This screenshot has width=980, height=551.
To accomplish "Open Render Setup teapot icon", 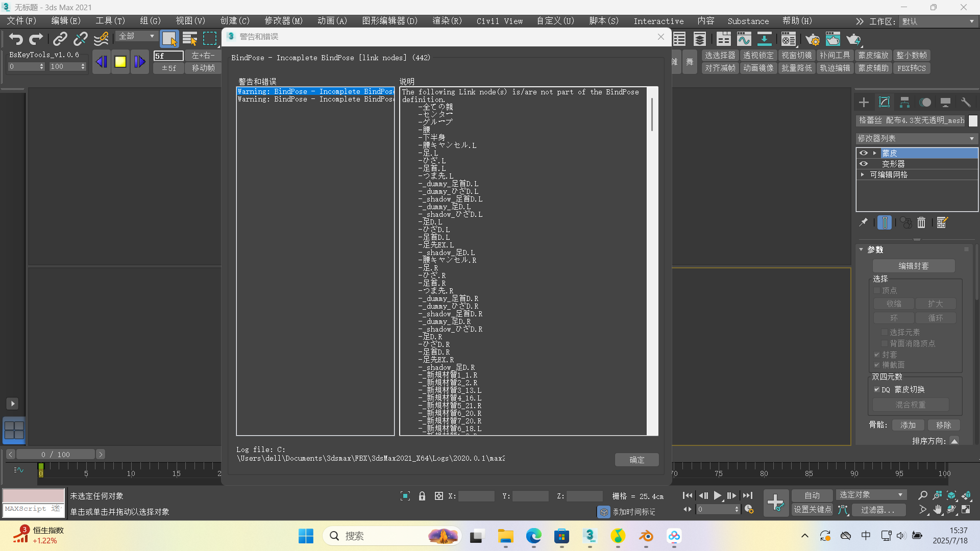I will [813, 39].
